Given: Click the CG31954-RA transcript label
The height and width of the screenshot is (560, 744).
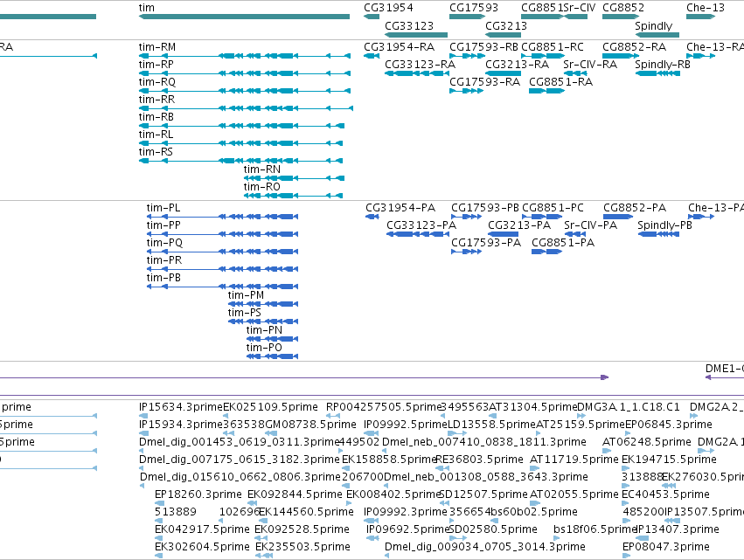Looking at the screenshot, I should click(399, 47).
